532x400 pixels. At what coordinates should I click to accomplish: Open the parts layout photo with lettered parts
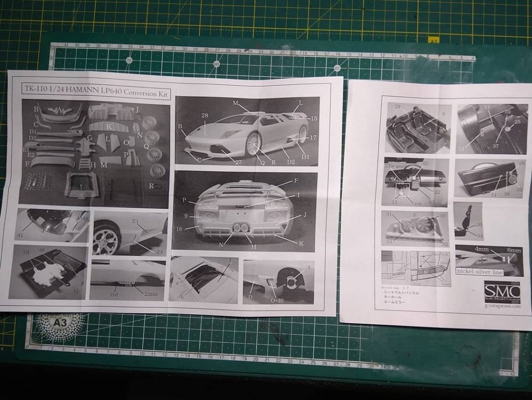(94, 153)
